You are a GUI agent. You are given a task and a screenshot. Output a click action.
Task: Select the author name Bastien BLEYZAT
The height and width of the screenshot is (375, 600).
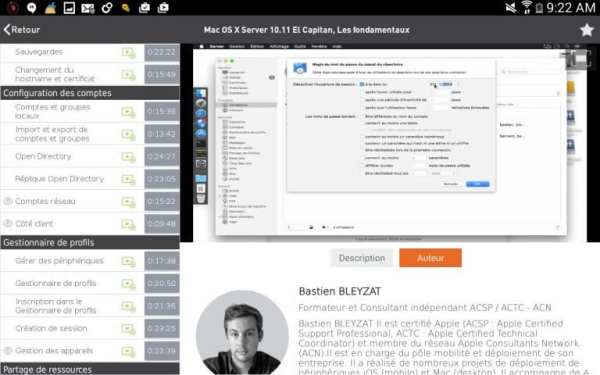tap(340, 292)
